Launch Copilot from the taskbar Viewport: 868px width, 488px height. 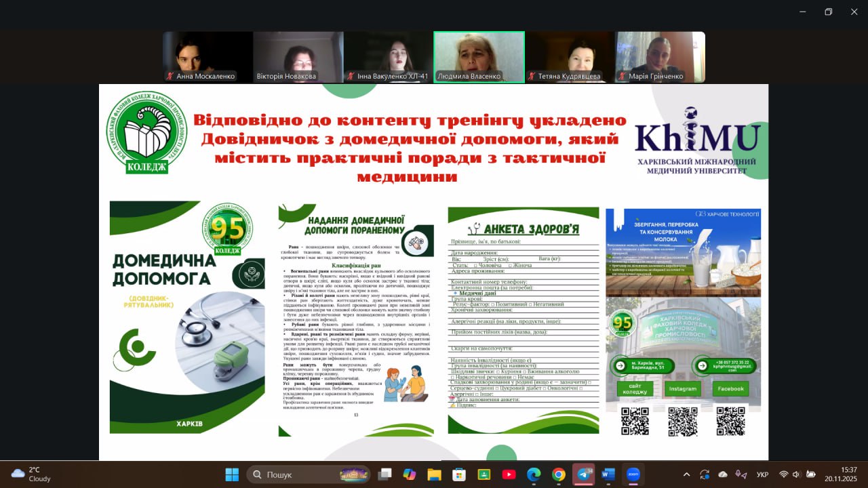409,474
